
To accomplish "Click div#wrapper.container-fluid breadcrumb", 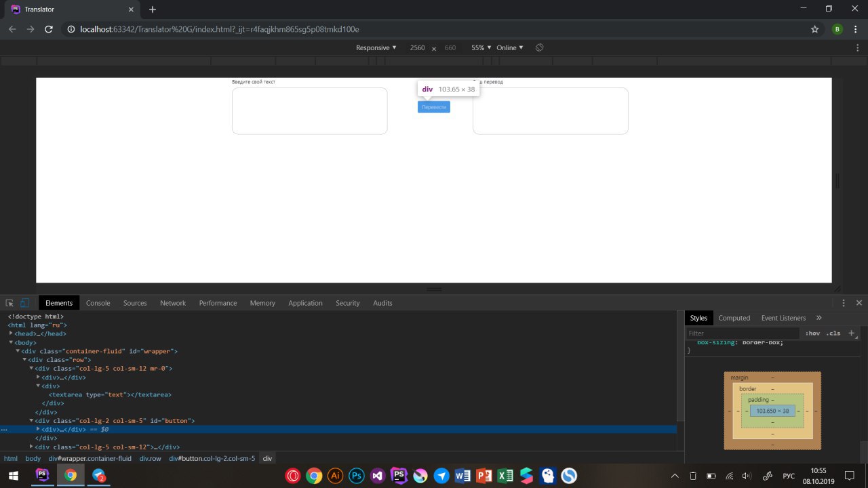I will tap(90, 458).
